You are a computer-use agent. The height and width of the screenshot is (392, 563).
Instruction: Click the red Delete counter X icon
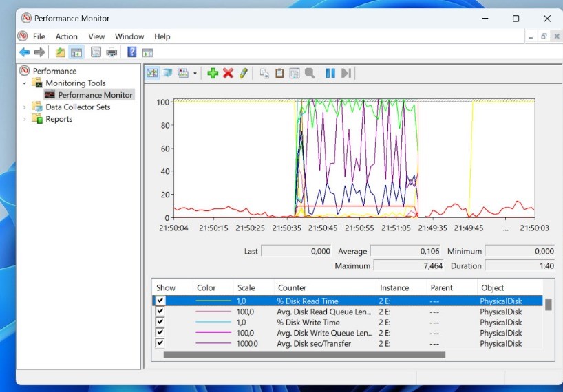[x=228, y=73]
